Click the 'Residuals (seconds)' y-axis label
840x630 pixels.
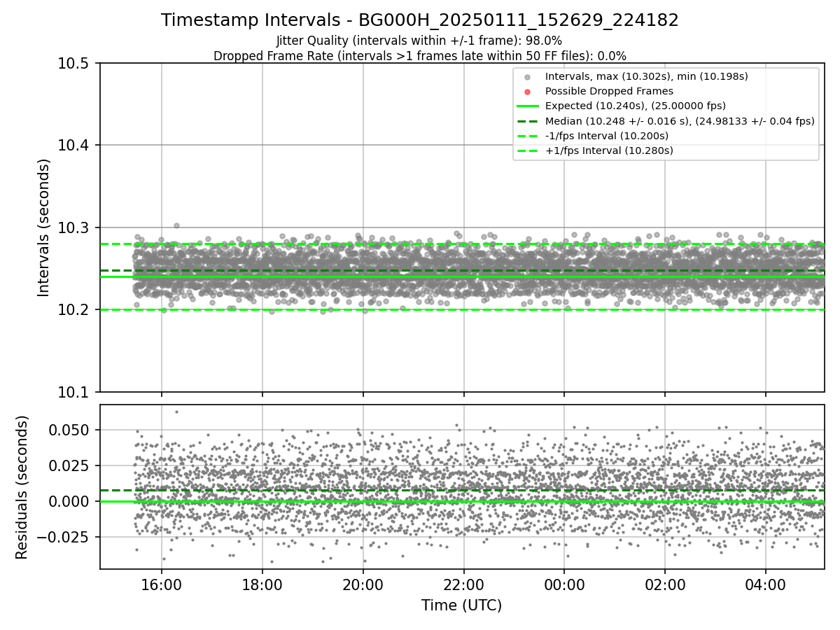[22, 487]
